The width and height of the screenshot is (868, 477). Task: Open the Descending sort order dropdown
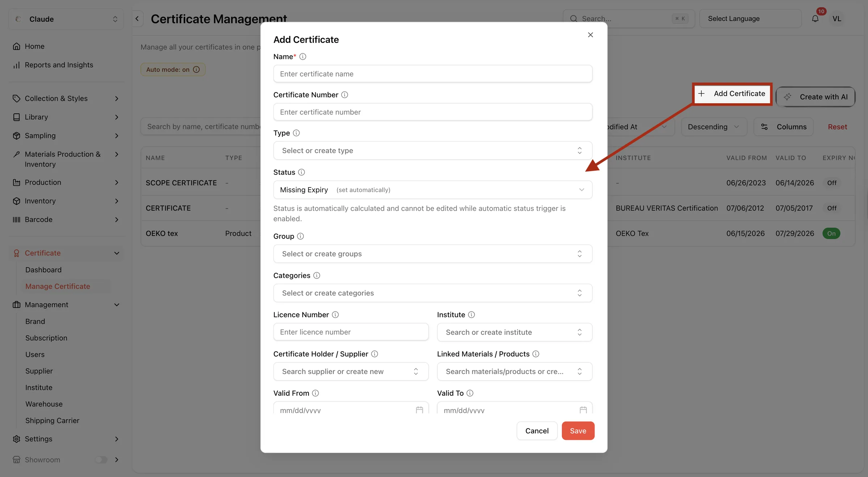click(x=714, y=127)
